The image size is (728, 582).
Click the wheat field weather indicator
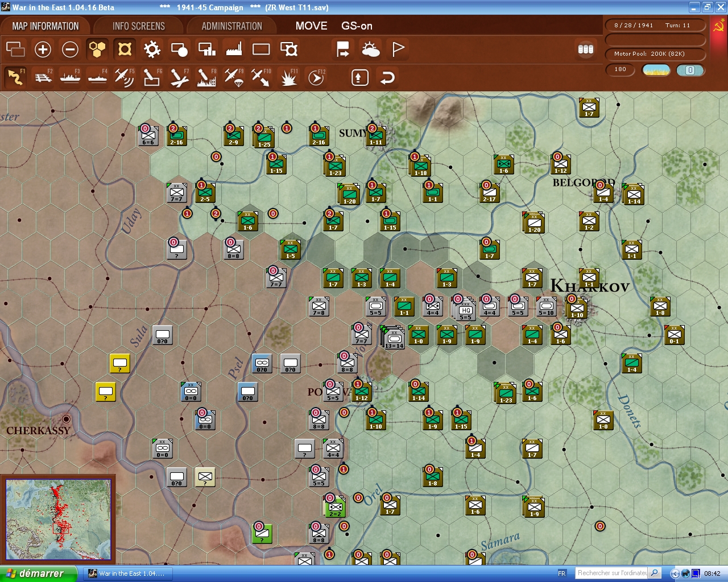click(656, 70)
